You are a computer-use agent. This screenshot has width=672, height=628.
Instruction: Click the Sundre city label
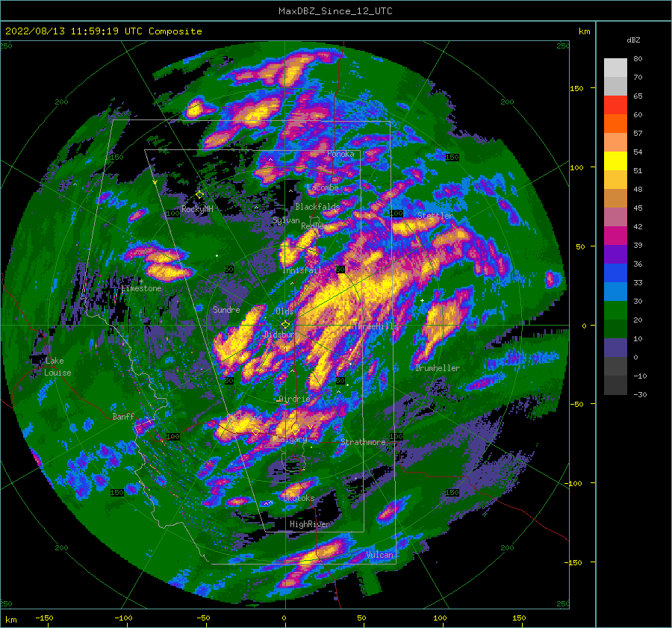point(226,310)
